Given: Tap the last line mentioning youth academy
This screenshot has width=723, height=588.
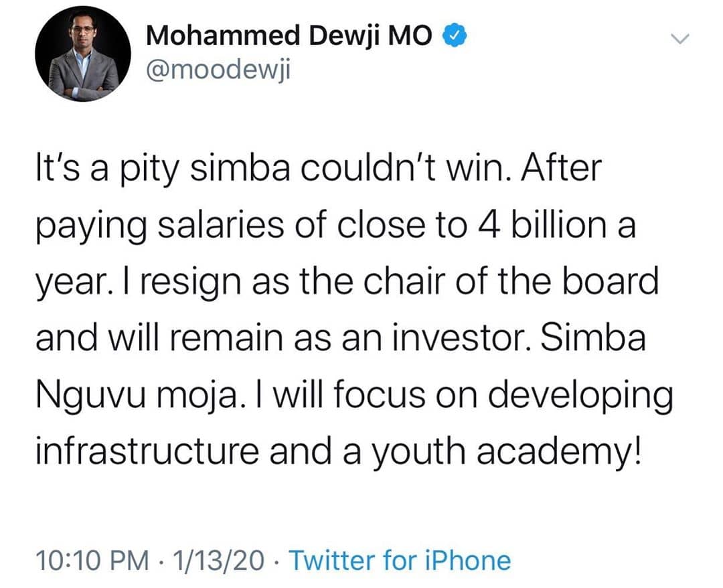Looking at the screenshot, I should pos(339,452).
